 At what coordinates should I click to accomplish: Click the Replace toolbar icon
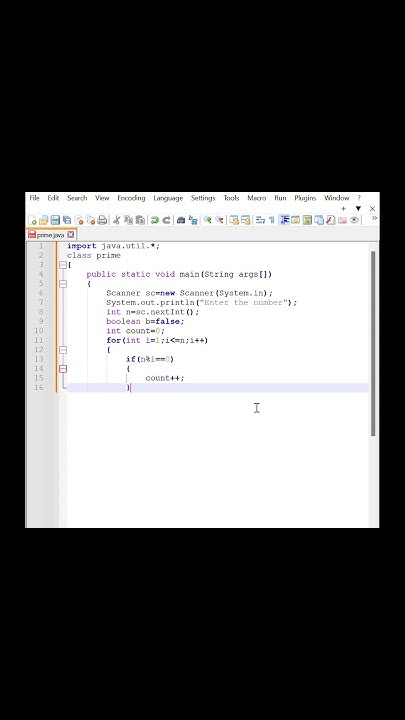tap(193, 220)
